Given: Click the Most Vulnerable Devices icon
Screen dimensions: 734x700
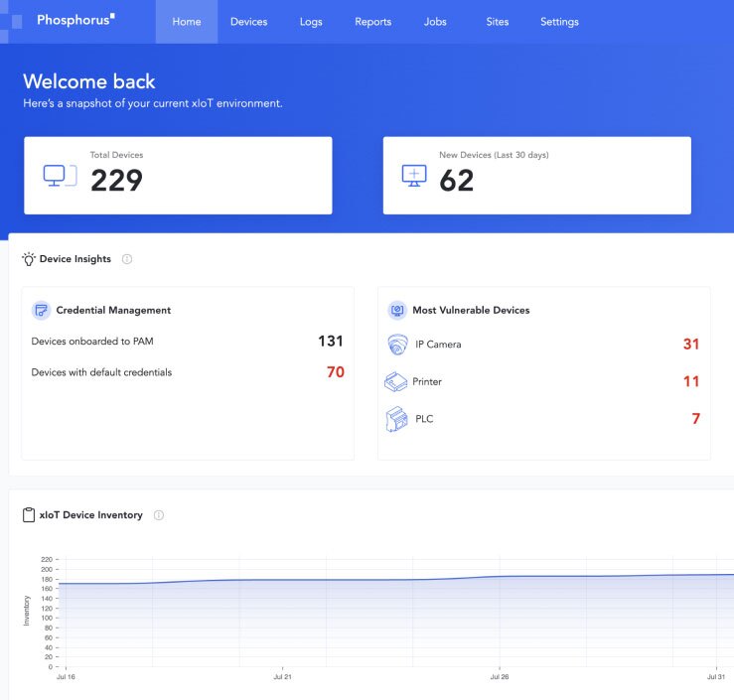Looking at the screenshot, I should (x=396, y=310).
